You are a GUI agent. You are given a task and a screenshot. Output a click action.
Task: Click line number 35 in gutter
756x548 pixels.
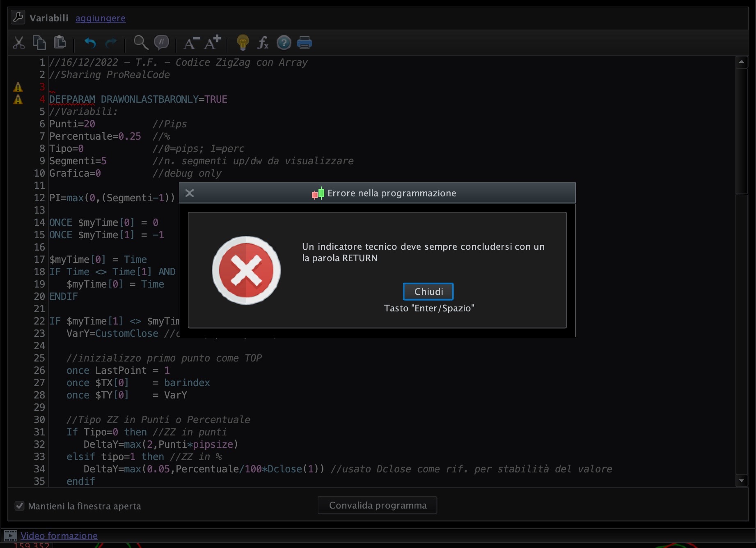[39, 481]
